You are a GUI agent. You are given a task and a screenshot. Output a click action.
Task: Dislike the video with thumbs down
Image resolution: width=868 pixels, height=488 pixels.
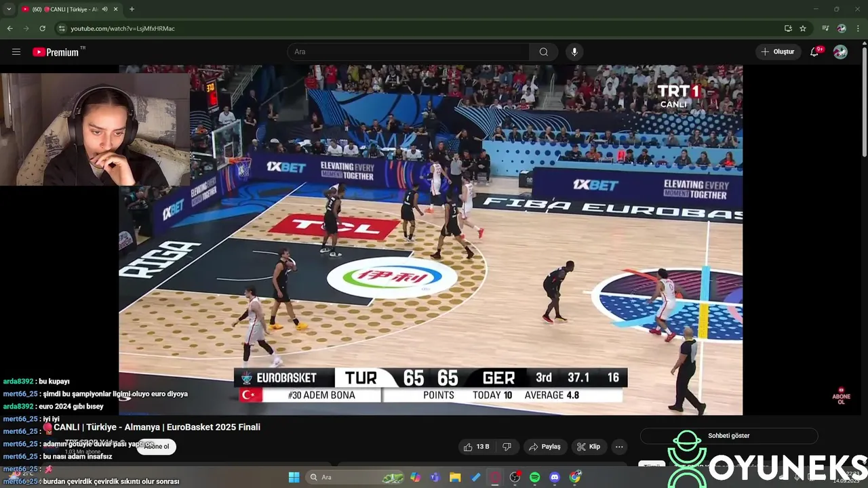click(x=507, y=447)
